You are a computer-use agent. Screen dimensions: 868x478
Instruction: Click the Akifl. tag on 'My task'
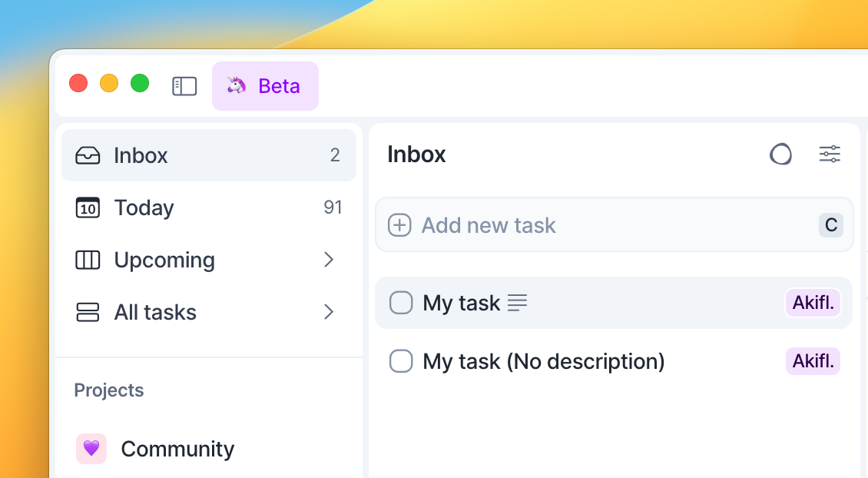click(813, 303)
